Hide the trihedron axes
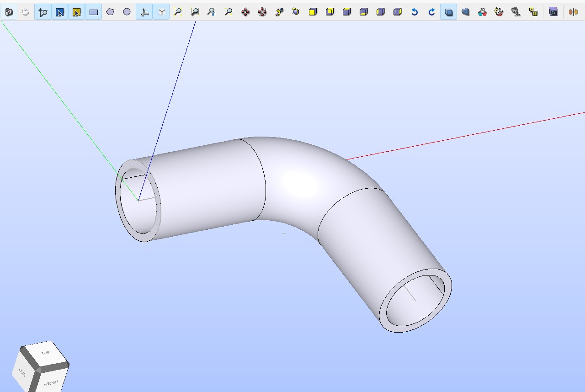Screen dimensions: 585x392 coord(144,12)
